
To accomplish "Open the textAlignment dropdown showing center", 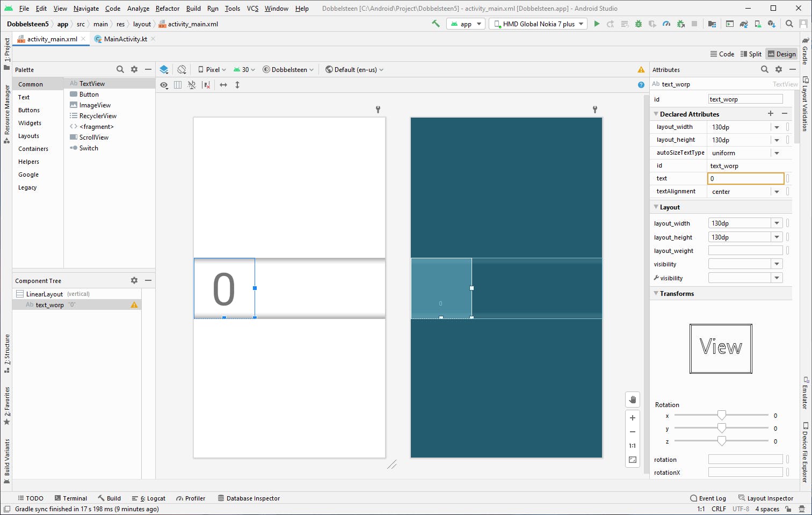I will coord(777,192).
